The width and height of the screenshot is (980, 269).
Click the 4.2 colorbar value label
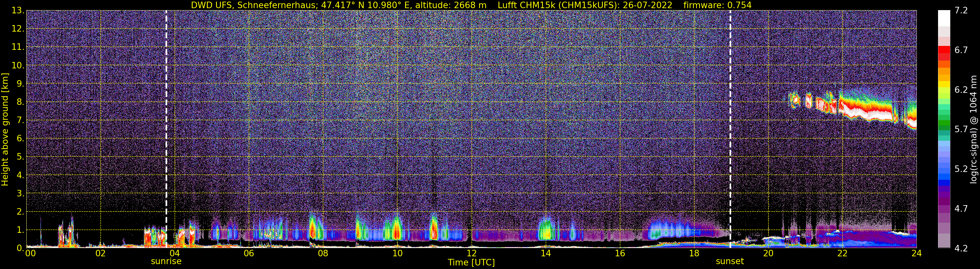961,248
